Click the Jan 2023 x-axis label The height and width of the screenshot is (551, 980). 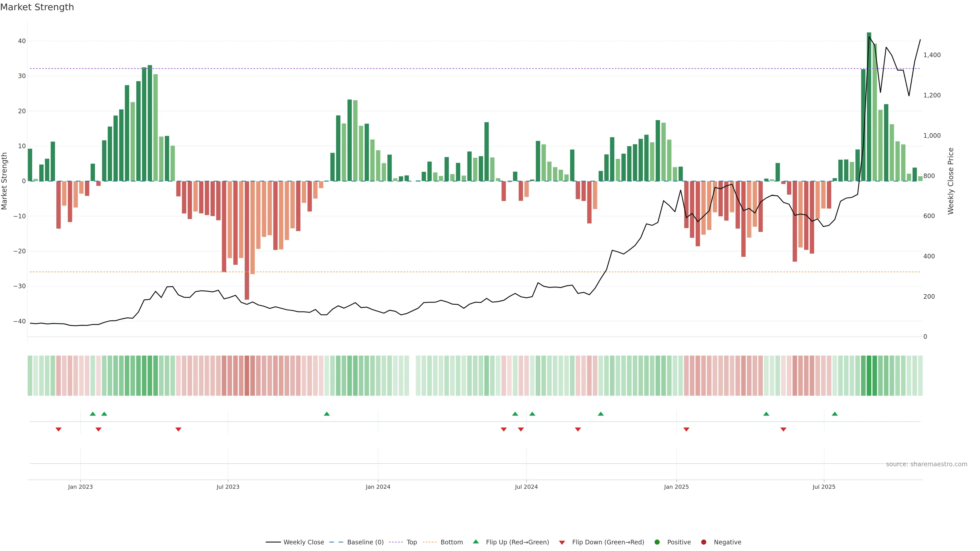(x=80, y=487)
